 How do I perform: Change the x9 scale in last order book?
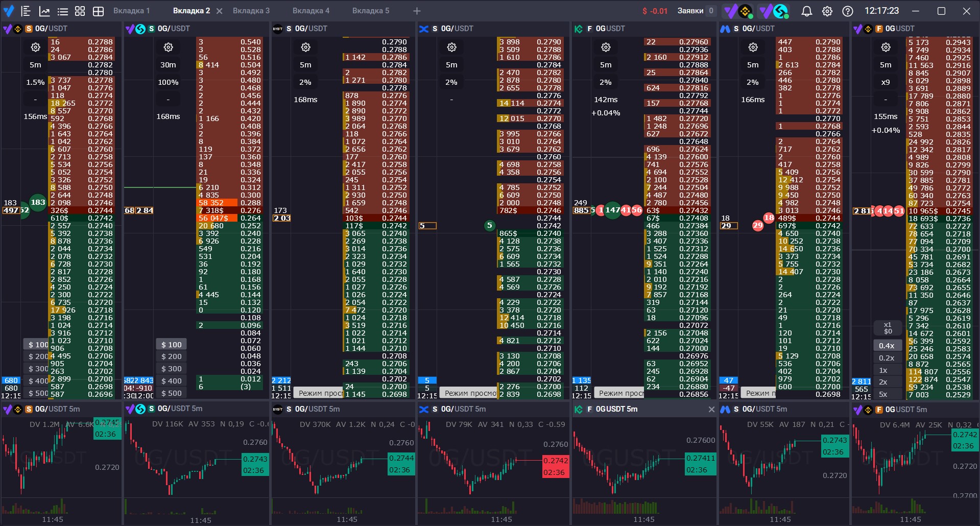[x=886, y=82]
